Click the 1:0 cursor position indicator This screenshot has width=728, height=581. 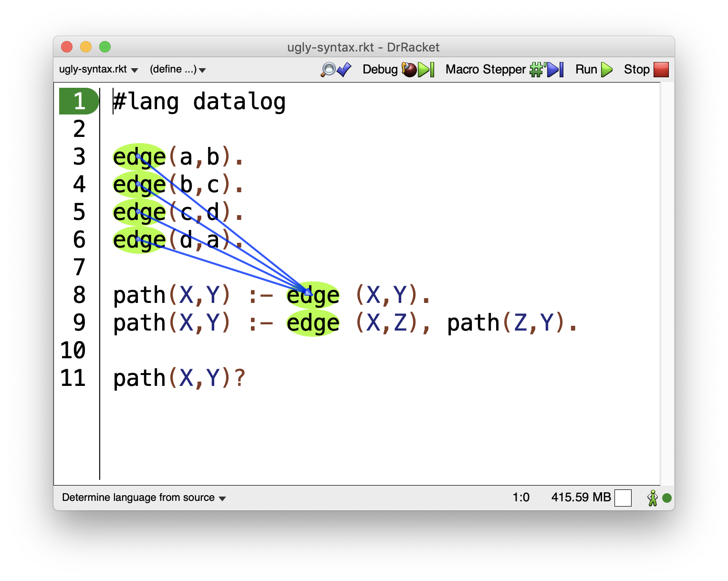click(x=521, y=498)
